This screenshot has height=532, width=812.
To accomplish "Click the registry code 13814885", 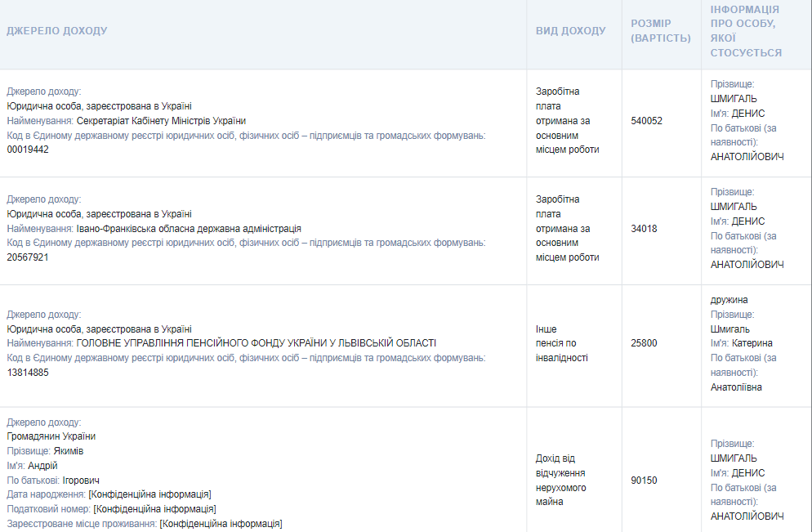I will (x=28, y=373).
